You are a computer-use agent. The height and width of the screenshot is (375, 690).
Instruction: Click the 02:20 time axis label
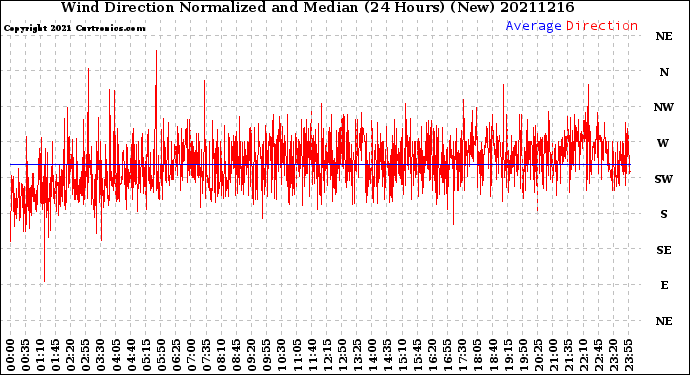pyautogui.click(x=71, y=355)
